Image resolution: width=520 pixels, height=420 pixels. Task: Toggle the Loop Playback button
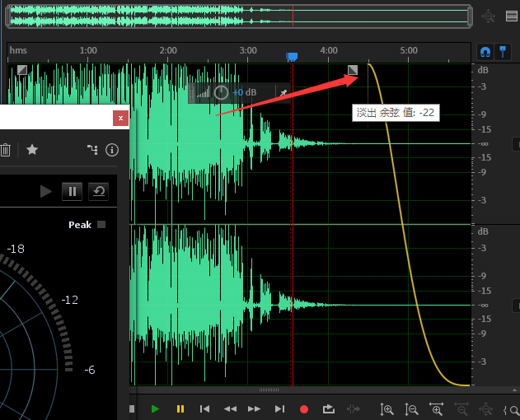(329, 409)
